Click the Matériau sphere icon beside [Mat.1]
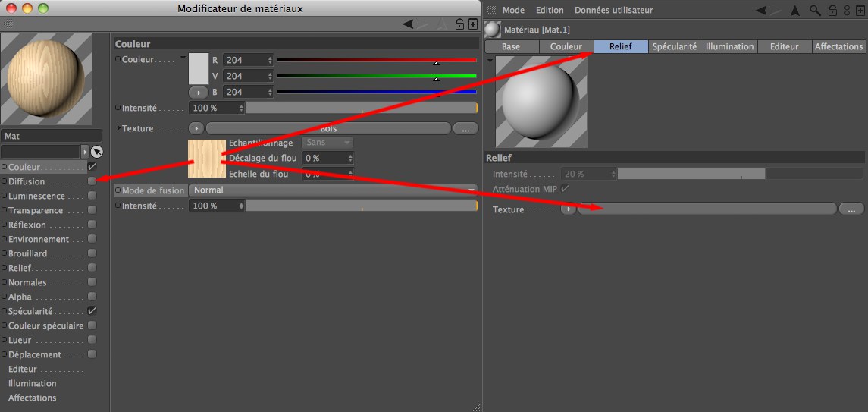The height and width of the screenshot is (412, 868). (x=493, y=30)
